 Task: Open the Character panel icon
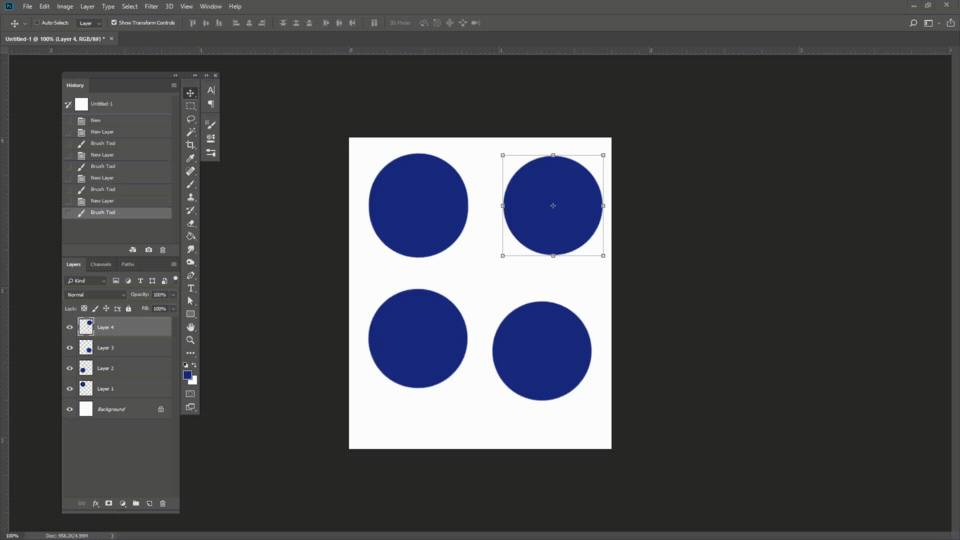point(211,90)
